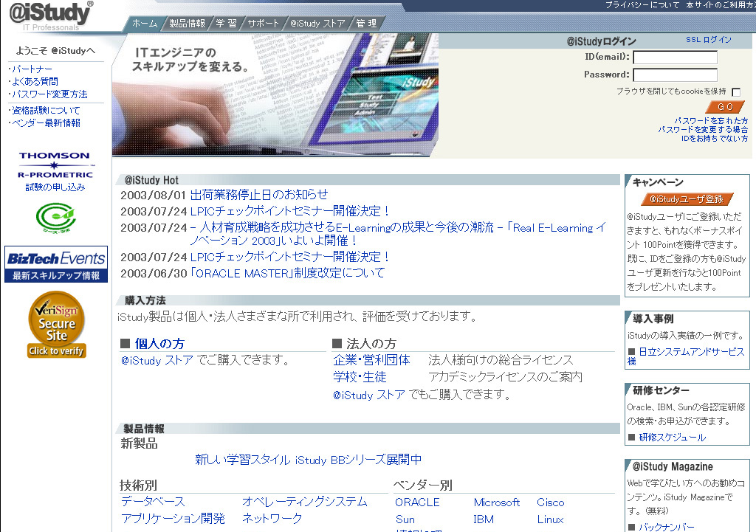The image size is (756, 532).
Task: Open the iStudy BBシリーズ展開中 new product link
Action: 308,460
